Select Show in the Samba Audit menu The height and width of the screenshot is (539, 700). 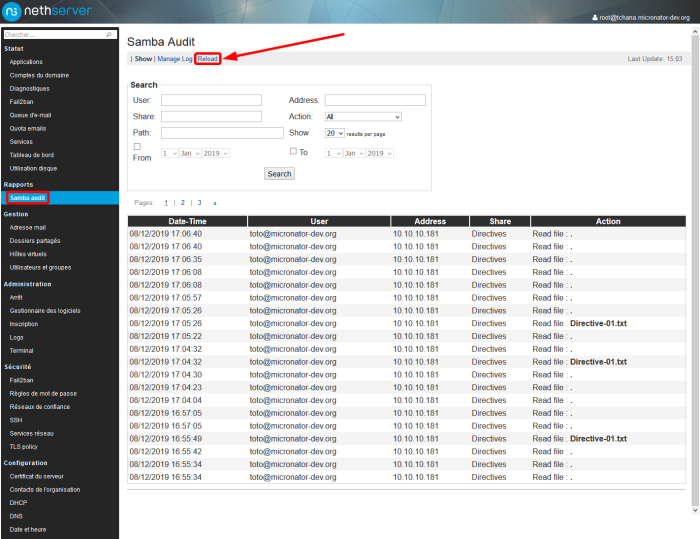(143, 58)
